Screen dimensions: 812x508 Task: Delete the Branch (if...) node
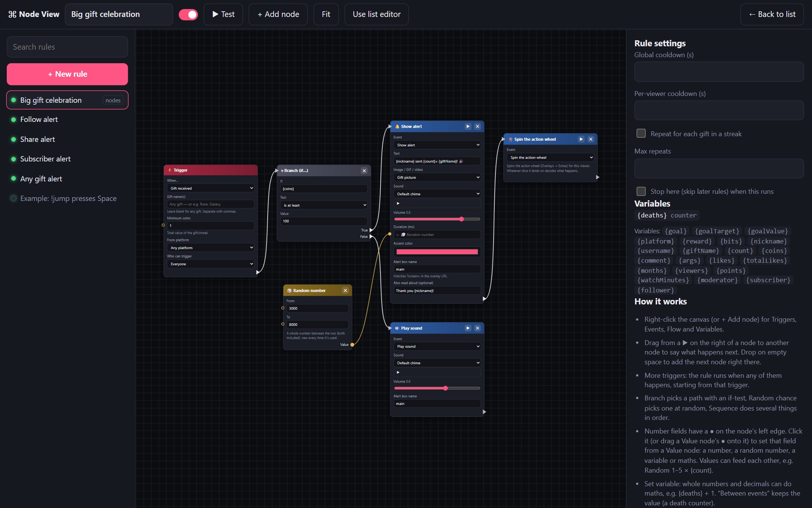(364, 170)
